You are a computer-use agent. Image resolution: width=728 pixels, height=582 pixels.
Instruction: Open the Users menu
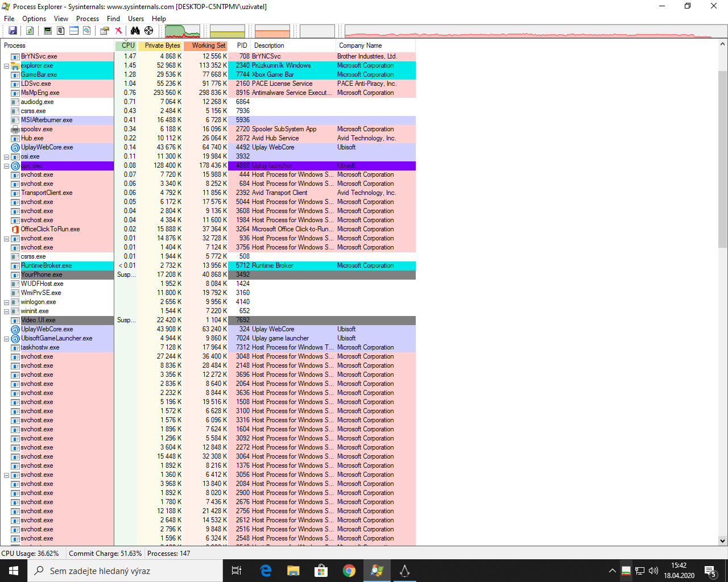pos(136,19)
